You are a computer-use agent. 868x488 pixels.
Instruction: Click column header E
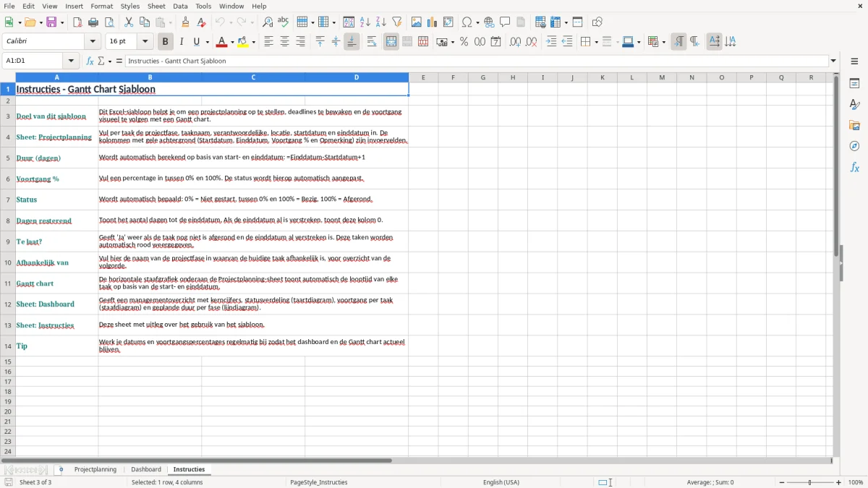click(x=423, y=77)
